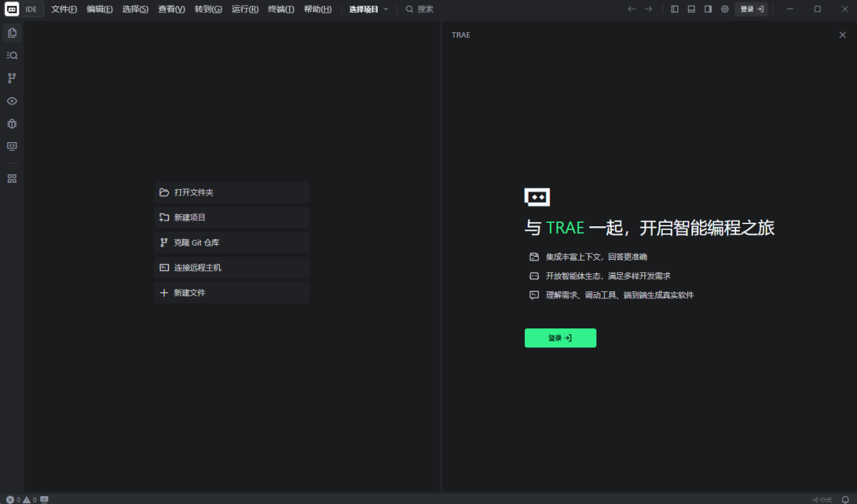Open the Source Control branch icon
Image resolution: width=857 pixels, height=504 pixels.
12,78
